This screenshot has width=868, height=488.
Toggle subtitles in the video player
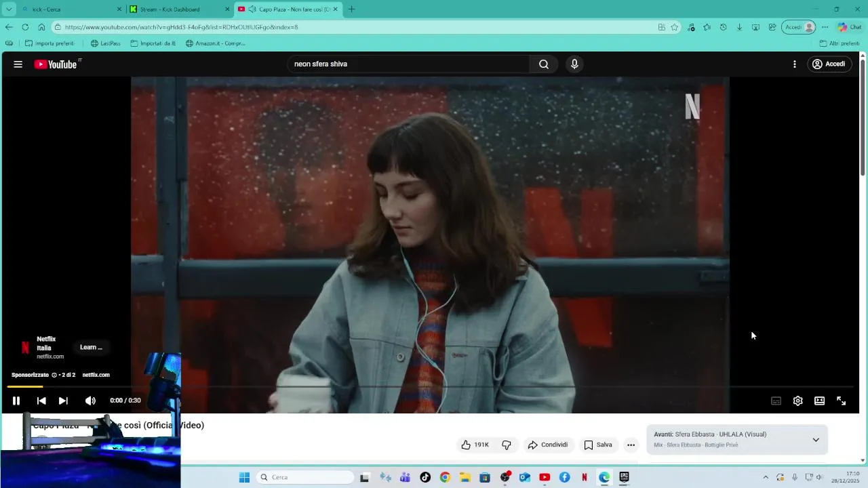(776, 401)
